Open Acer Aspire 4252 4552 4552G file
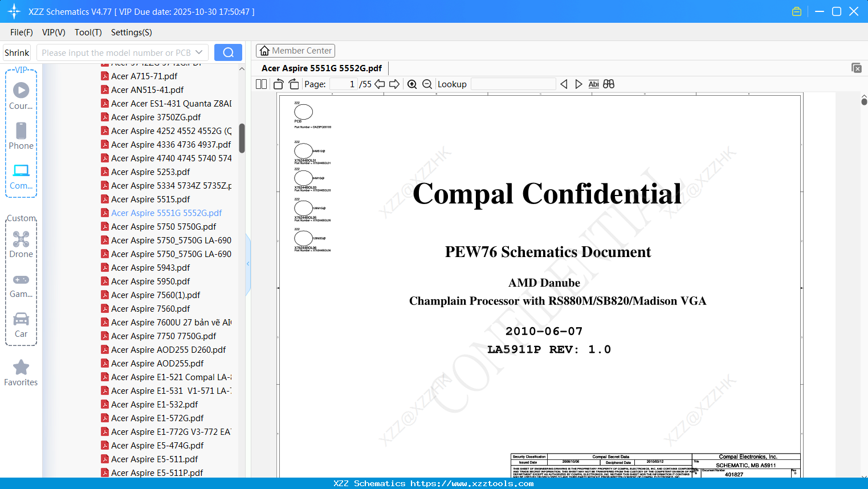 (x=166, y=131)
